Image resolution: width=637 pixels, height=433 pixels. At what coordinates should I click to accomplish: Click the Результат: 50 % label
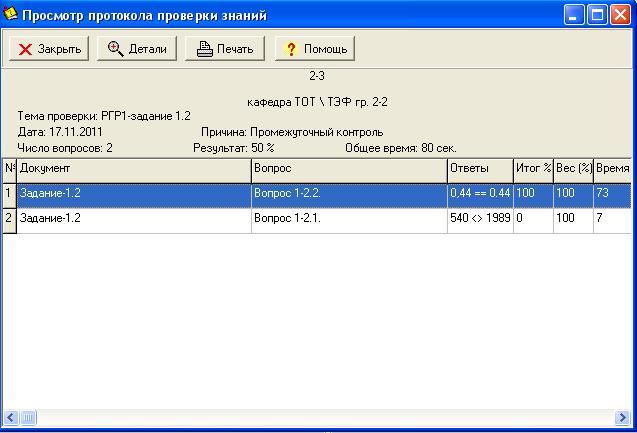pos(234,148)
